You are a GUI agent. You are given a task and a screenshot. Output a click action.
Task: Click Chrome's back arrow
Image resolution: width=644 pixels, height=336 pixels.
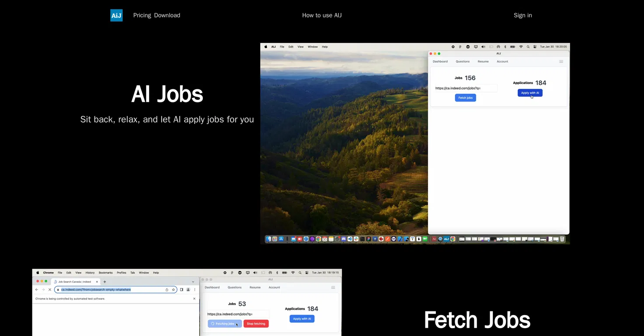point(37,290)
